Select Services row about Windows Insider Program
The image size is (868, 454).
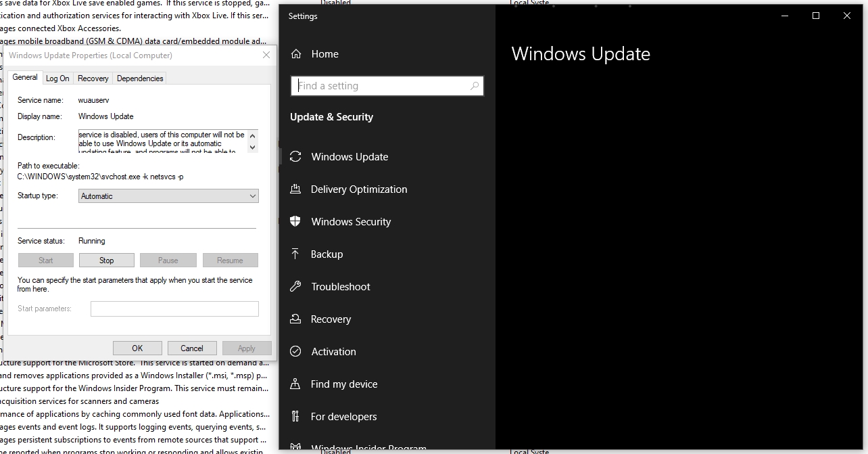tap(135, 388)
